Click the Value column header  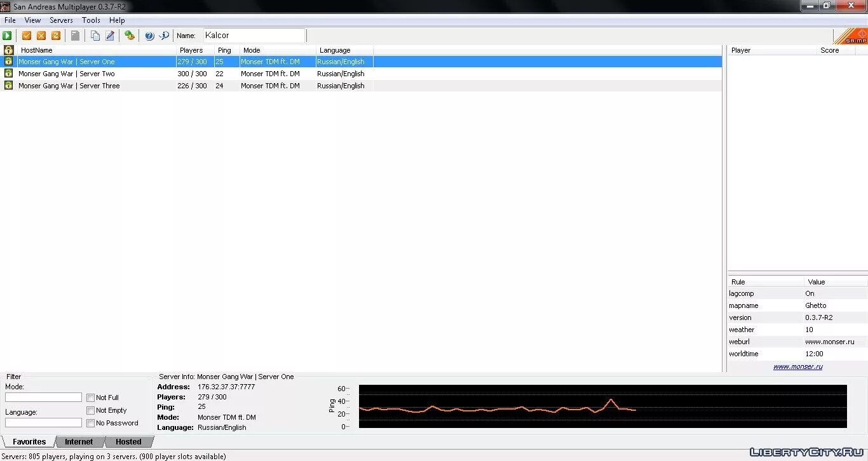tap(835, 282)
